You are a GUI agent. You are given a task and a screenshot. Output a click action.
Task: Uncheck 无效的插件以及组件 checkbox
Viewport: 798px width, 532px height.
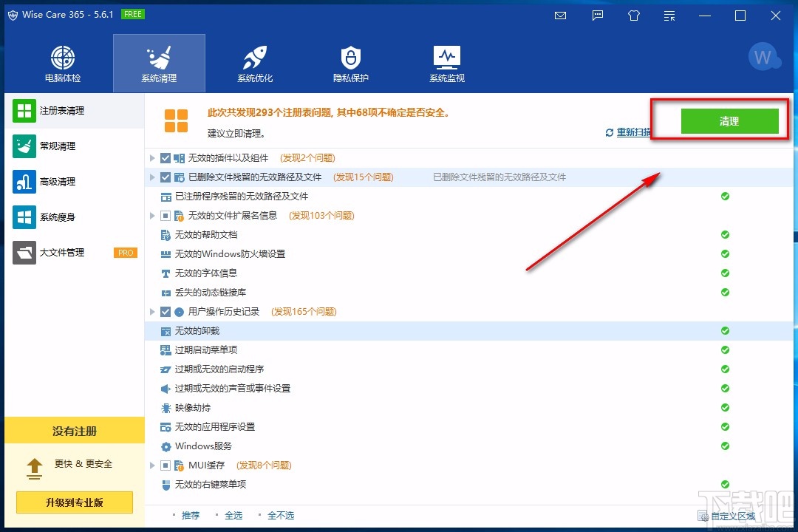point(166,158)
